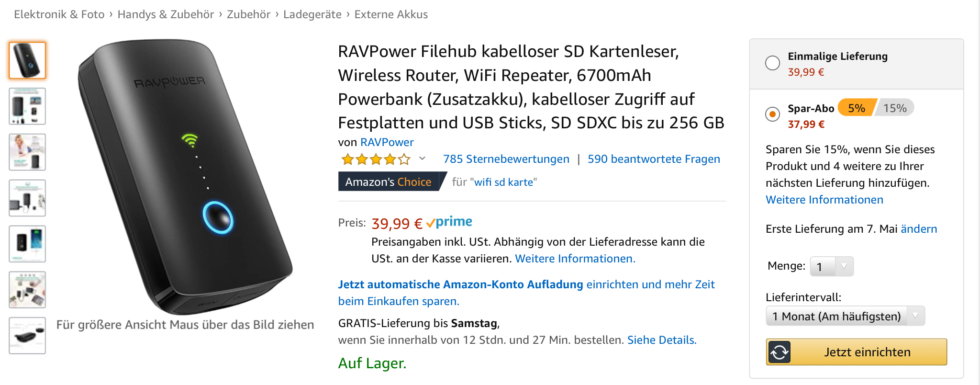Click the 15% savings toggle pill
This screenshot has width=980, height=385.
[x=895, y=108]
